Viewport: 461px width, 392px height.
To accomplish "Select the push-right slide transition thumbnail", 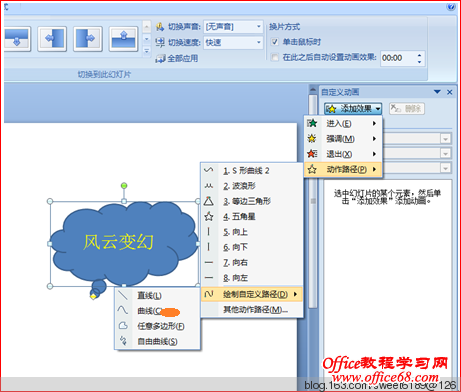I will tap(88, 39).
